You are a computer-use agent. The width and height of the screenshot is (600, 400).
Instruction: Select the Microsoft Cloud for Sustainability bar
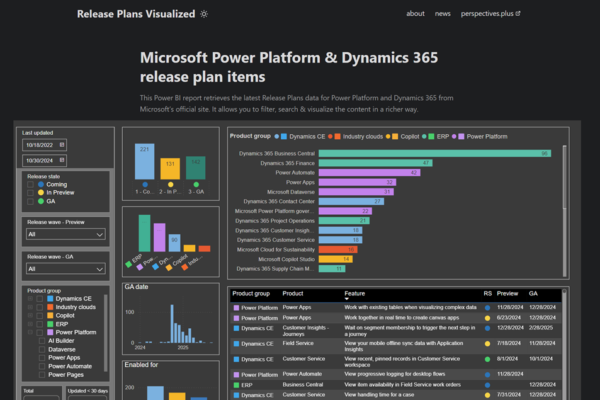[338, 250]
